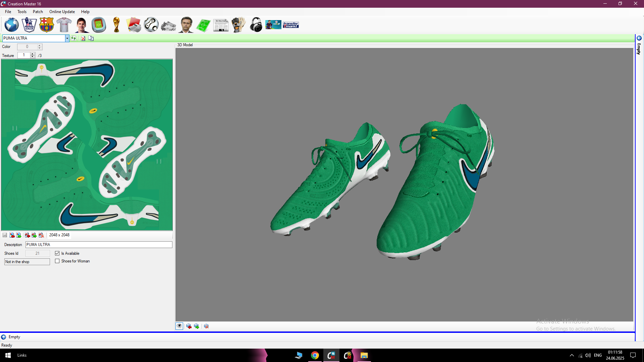Click the refresh shoes list icon
644x362 pixels.
pyautogui.click(x=73, y=38)
